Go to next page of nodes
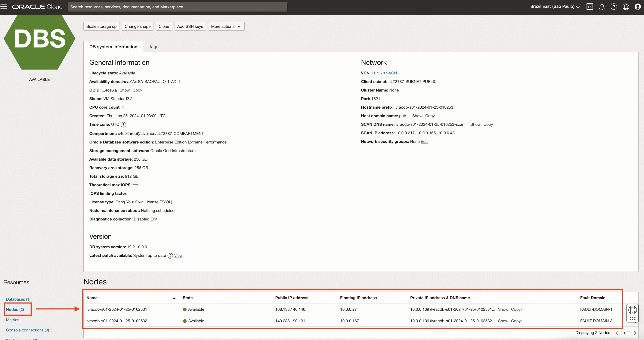Viewport: 644px width, 340px height. pos(635,333)
